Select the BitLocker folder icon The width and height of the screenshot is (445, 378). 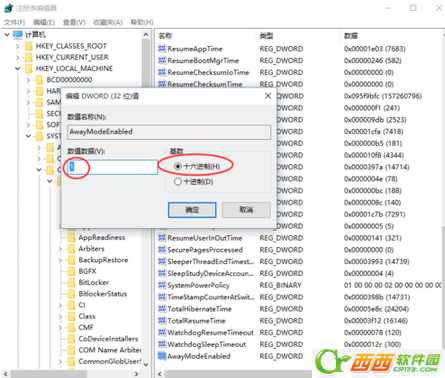[71, 282]
